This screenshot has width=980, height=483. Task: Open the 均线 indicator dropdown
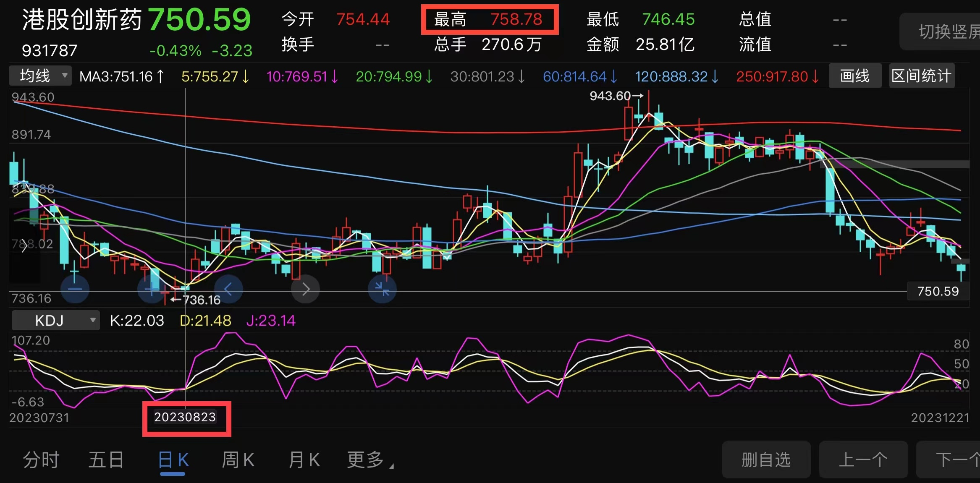41,76
